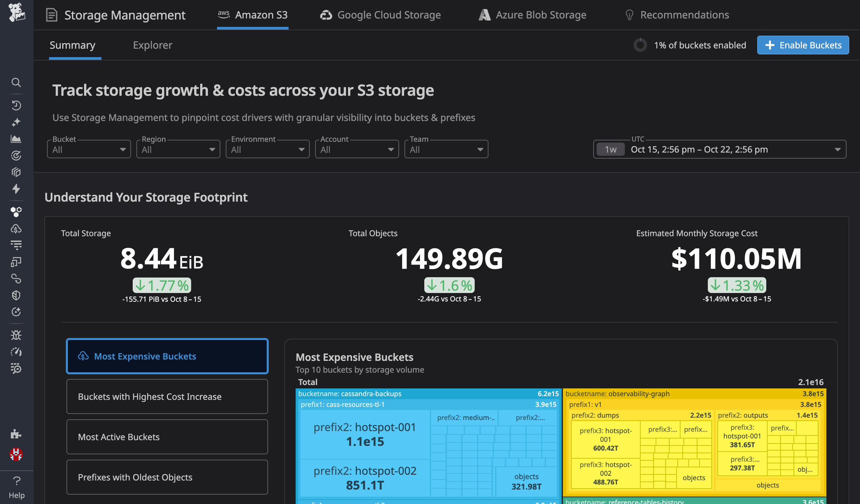The width and height of the screenshot is (860, 504).
Task: Open recently viewed history icon in sidebar
Action: [16, 106]
